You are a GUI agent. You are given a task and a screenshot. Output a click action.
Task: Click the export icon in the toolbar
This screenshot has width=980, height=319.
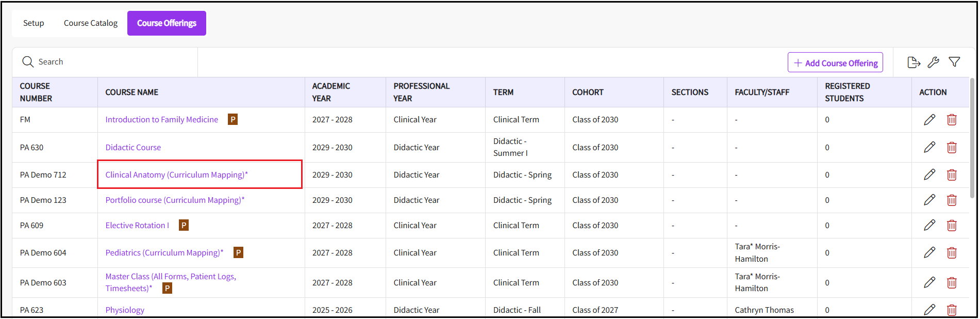pyautogui.click(x=913, y=62)
